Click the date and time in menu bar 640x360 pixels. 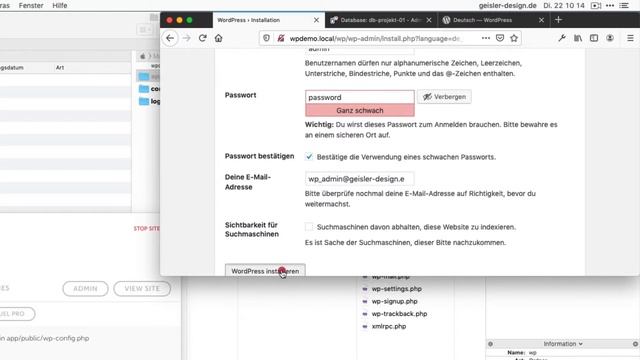564,5
